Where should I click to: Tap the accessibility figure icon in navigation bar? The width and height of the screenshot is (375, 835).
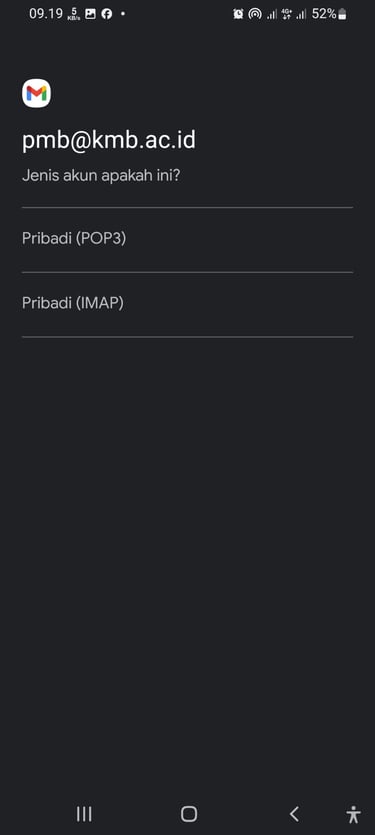coord(353,814)
